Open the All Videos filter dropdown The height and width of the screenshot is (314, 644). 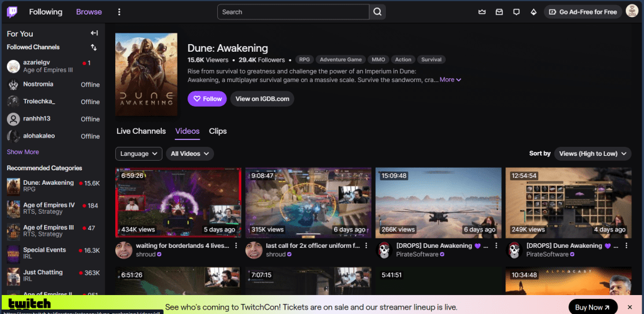[189, 153]
